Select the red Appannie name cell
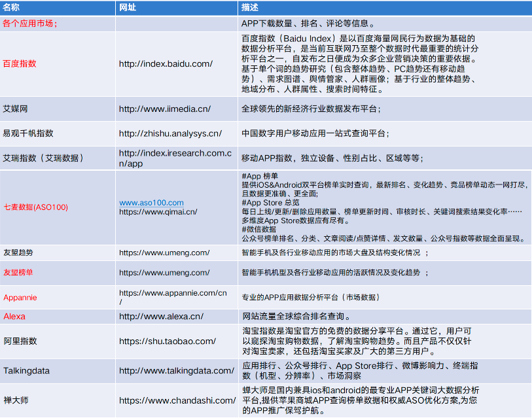Image resolution: width=532 pixels, height=418 pixels. pos(20,298)
